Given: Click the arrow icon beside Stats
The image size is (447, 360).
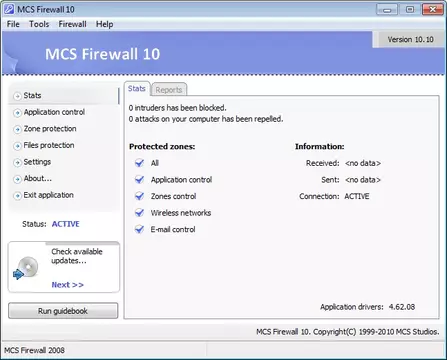Looking at the screenshot, I should [17, 96].
